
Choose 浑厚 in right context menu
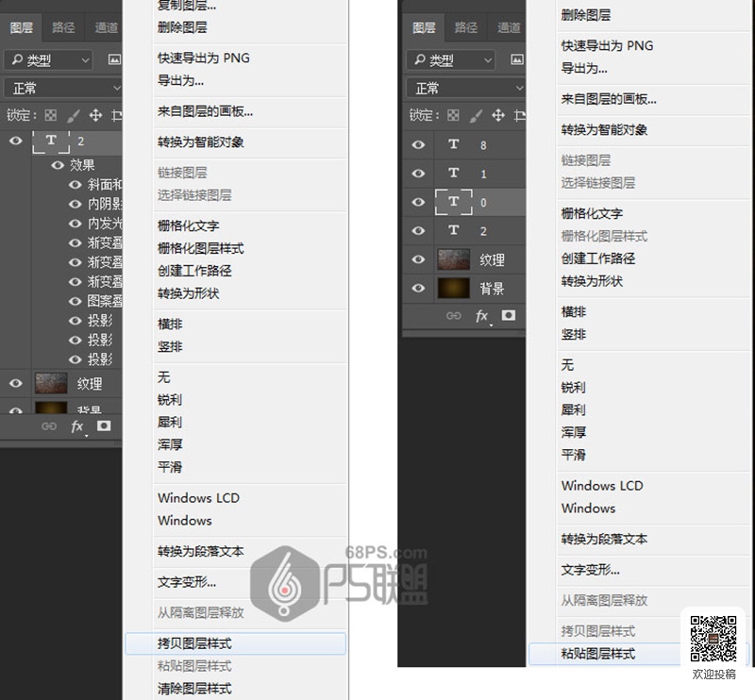(574, 432)
